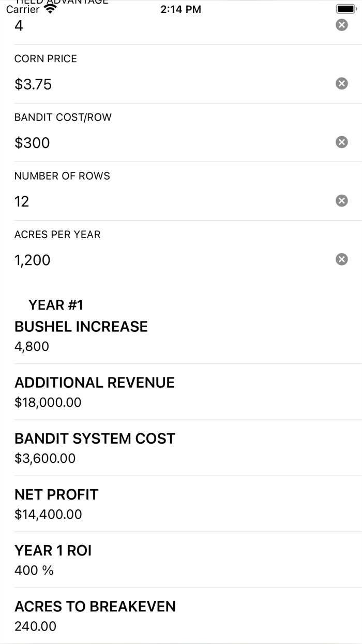Clear the Yield Advantage value
This screenshot has height=644, width=362.
coord(341,25)
